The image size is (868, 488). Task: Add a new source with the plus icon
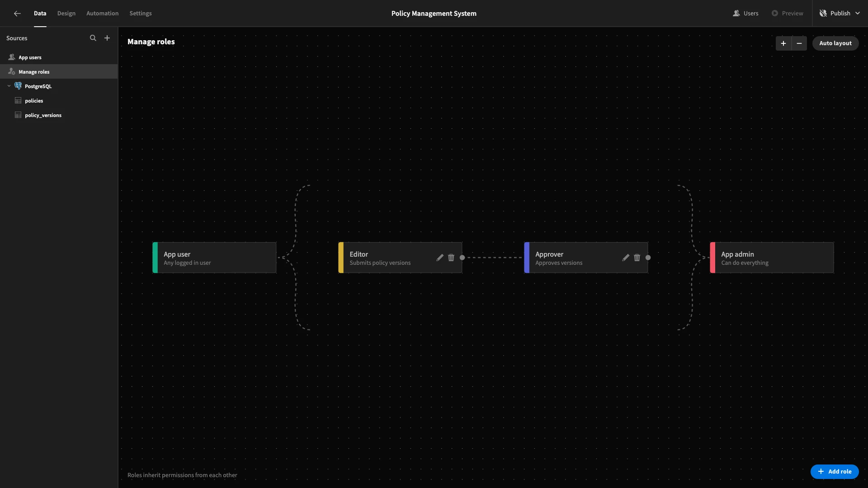tap(107, 38)
